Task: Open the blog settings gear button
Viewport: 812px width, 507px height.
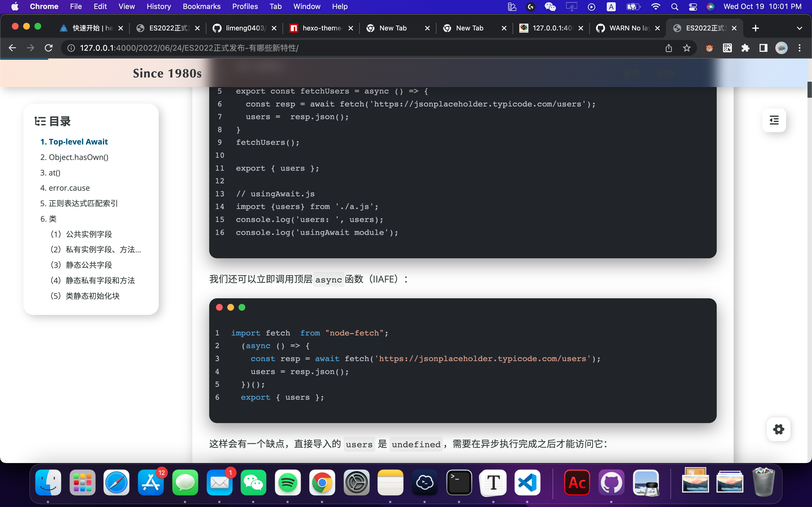Action: tap(779, 429)
